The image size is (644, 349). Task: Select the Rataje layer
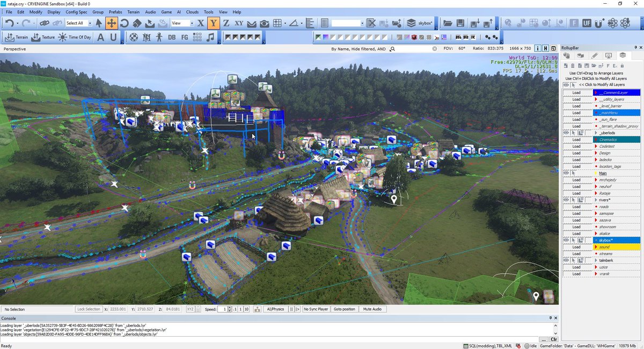pyautogui.click(x=605, y=193)
